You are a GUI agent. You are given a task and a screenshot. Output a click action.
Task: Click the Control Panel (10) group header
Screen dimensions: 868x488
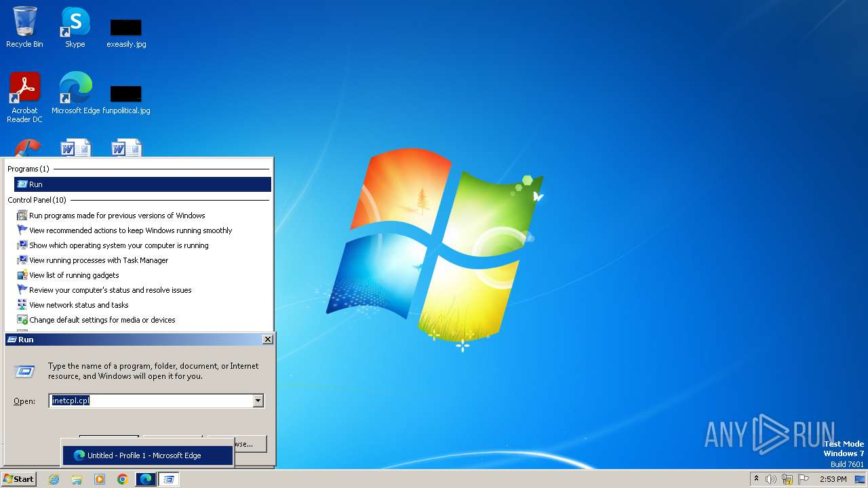(37, 200)
